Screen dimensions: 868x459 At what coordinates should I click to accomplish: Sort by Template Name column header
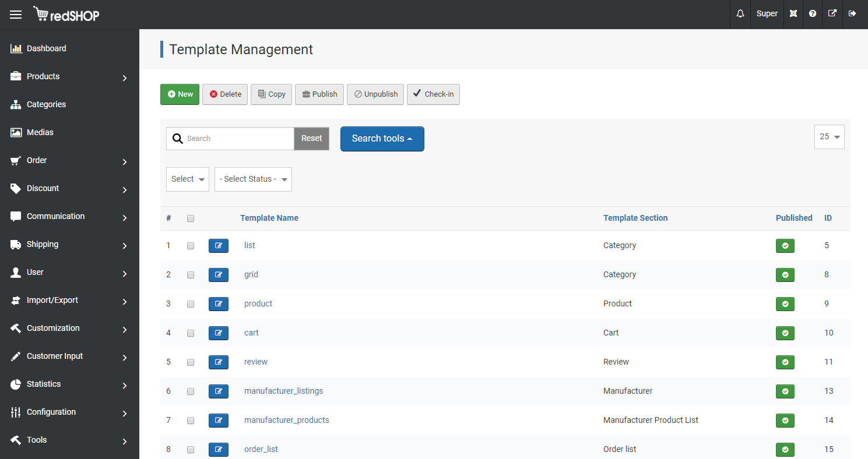269,218
